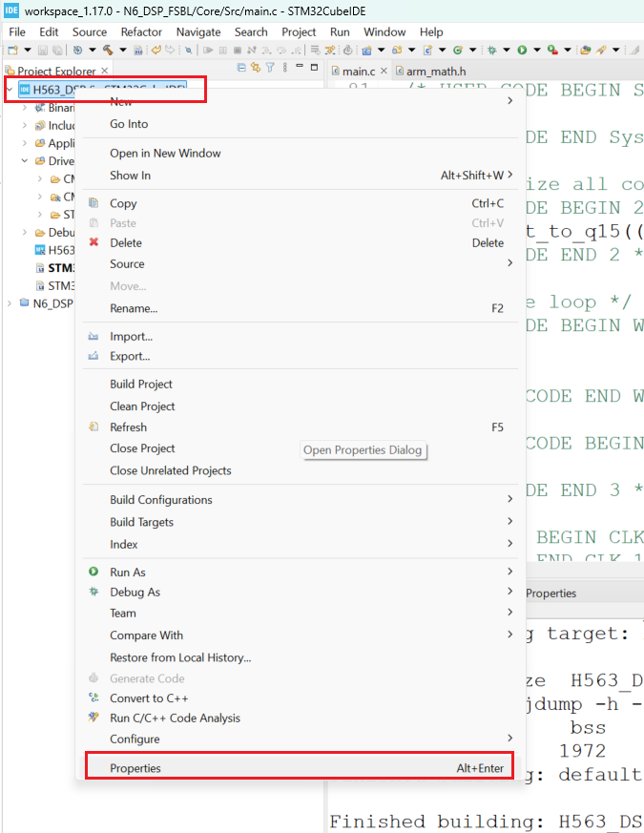Open dropdown arrow next to green Run icon
Viewport: 644px width, 833px height.
point(536,50)
